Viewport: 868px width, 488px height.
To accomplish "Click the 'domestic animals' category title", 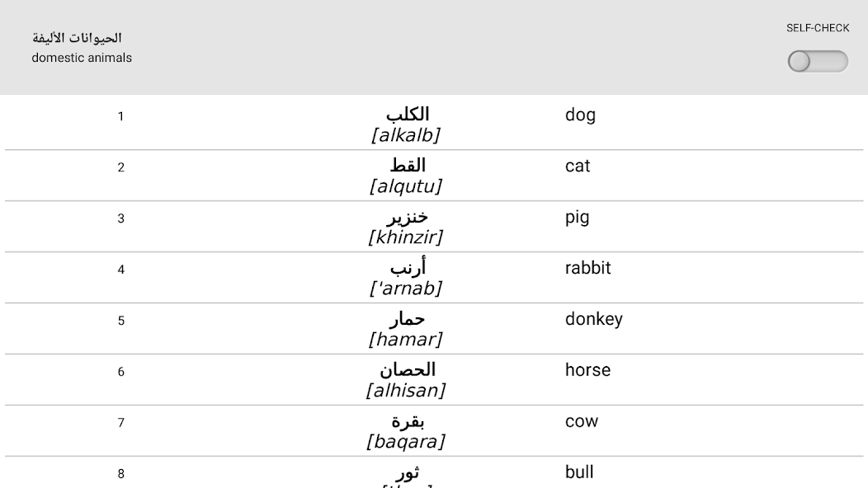I will (82, 58).
